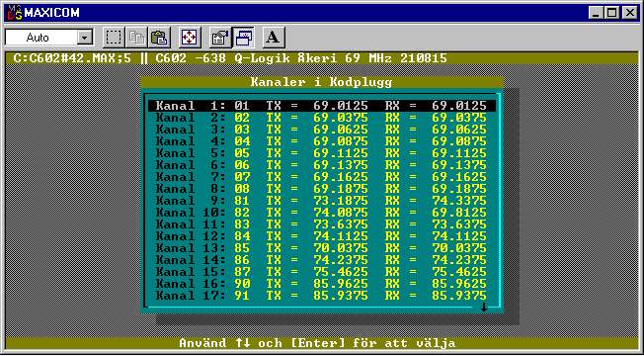Select Kanal 5 row 69.1125
The image size is (644, 356).
[x=322, y=153]
